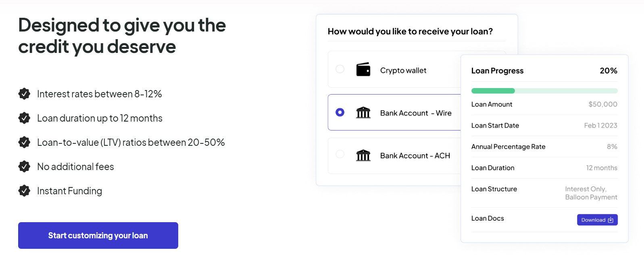Click the download icon inside the Download button
The width and height of the screenshot is (644, 267).
(610, 220)
